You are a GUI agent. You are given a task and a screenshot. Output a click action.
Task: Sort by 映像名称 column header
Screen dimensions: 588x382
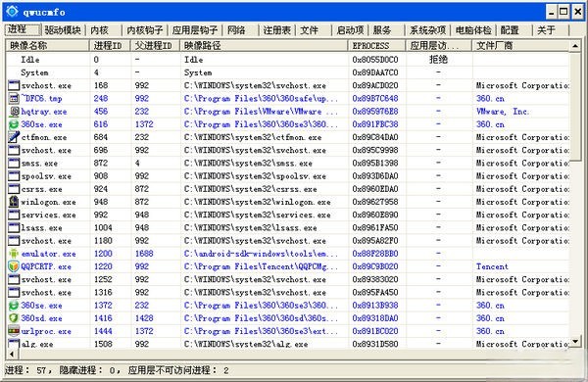(x=48, y=46)
